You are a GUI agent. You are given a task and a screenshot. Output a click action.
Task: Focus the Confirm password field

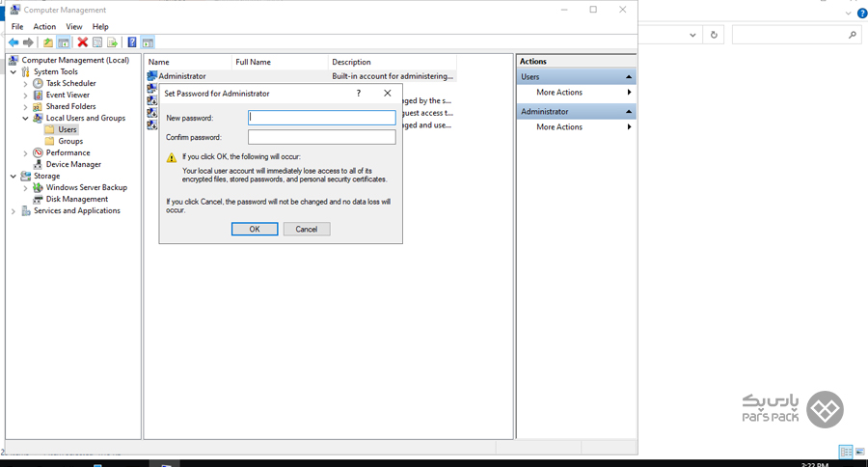[x=321, y=137]
